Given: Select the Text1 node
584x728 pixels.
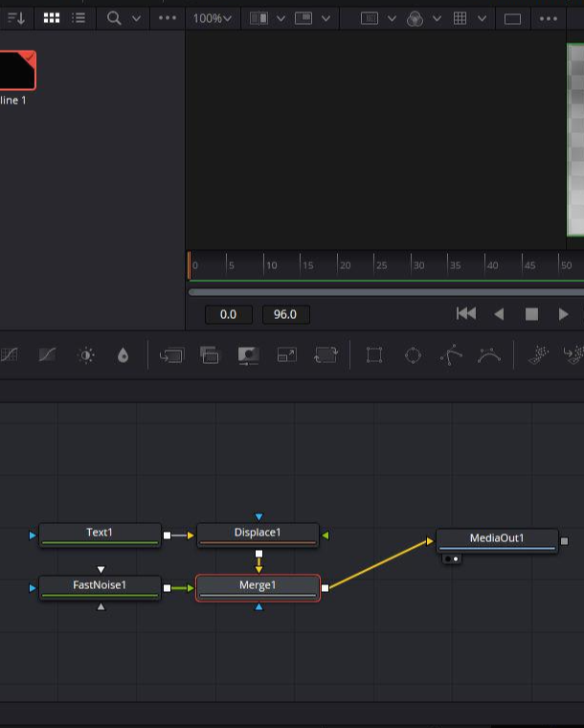Looking at the screenshot, I should click(x=100, y=535).
